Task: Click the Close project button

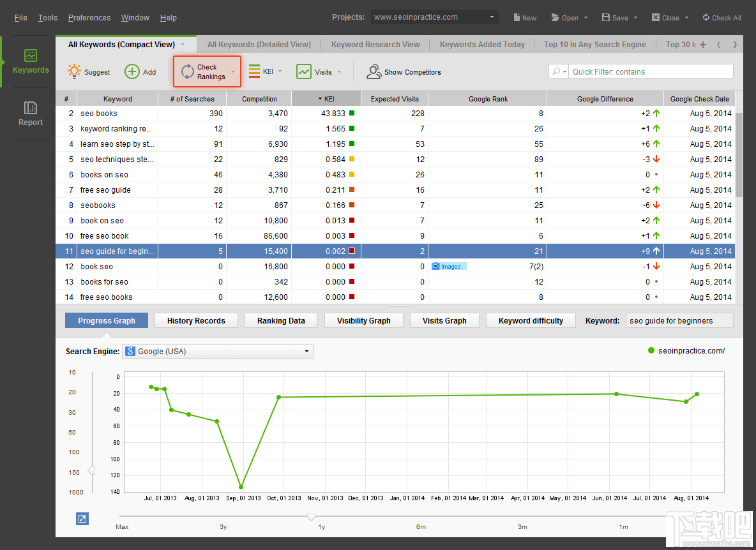Action: click(665, 17)
